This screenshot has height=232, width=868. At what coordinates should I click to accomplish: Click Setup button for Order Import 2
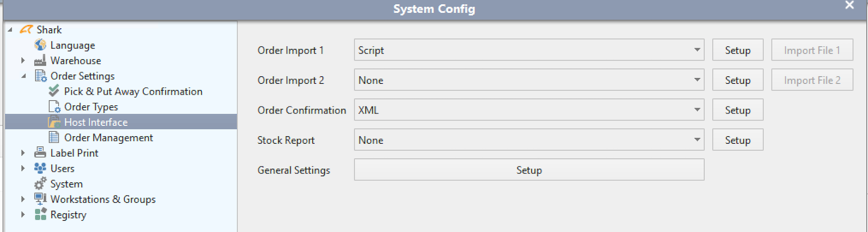click(x=737, y=80)
